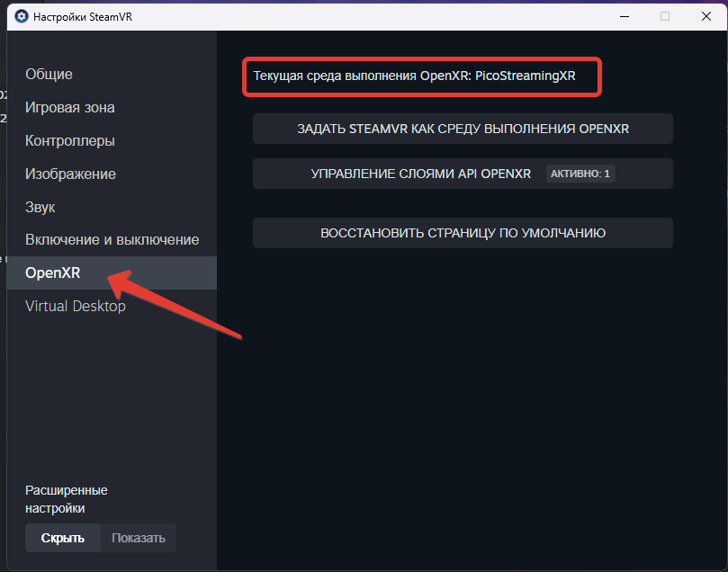Minimize the Настройки SteamVR window
Screen dimensions: 728x572
[x=625, y=17]
